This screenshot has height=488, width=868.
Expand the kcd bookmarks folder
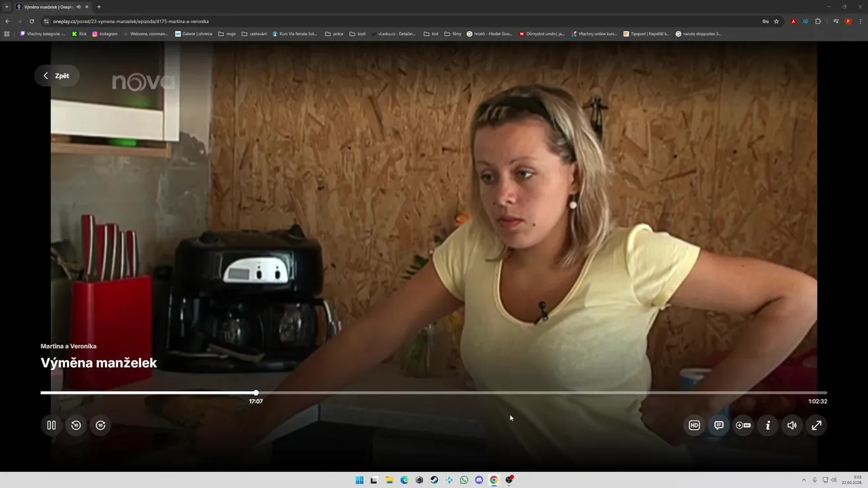coord(431,33)
